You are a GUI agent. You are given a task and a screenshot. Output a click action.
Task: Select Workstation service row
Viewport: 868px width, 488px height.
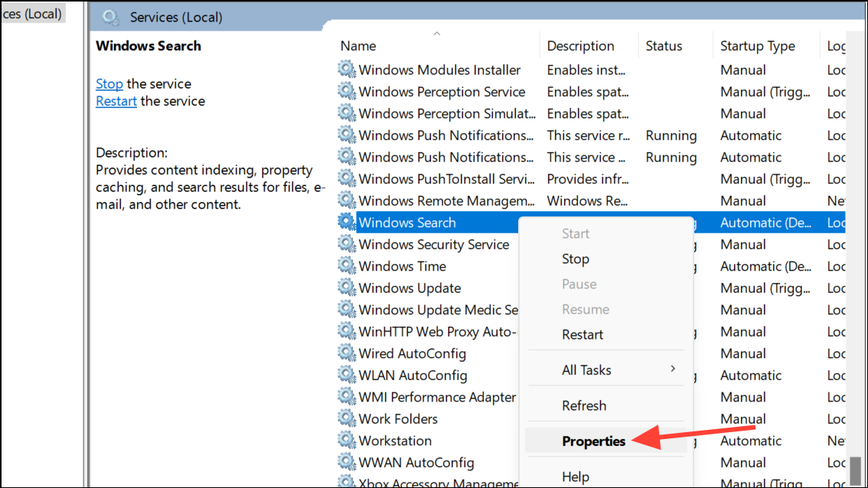pyautogui.click(x=395, y=441)
